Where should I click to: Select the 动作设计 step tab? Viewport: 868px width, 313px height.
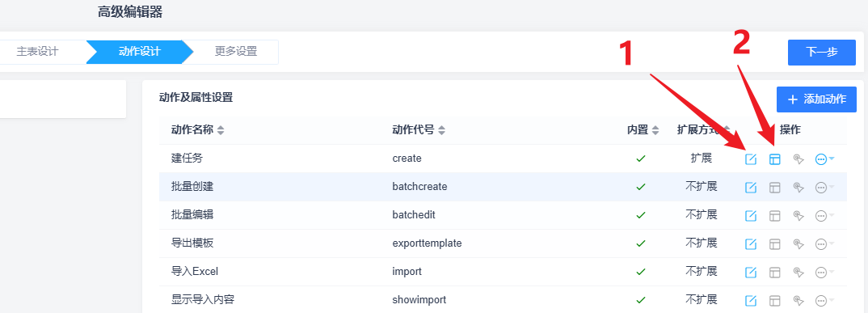(140, 52)
